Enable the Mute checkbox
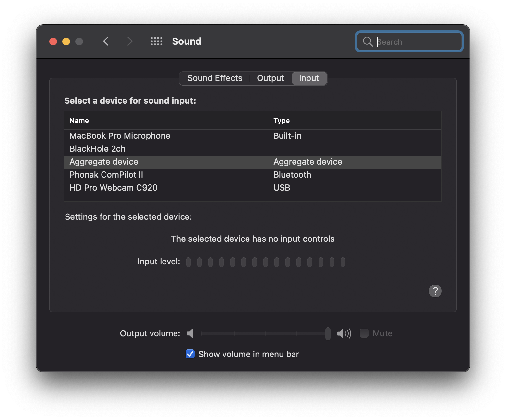 [x=364, y=333]
